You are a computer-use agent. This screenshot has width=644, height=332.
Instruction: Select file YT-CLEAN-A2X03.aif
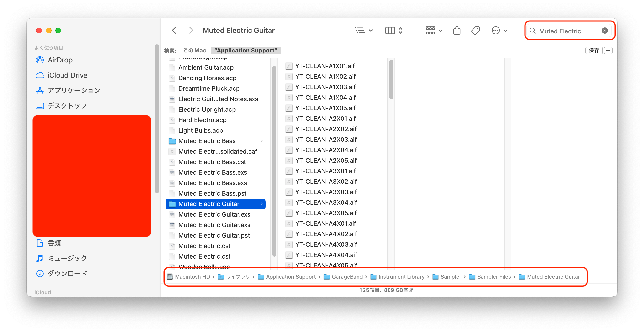[326, 140]
